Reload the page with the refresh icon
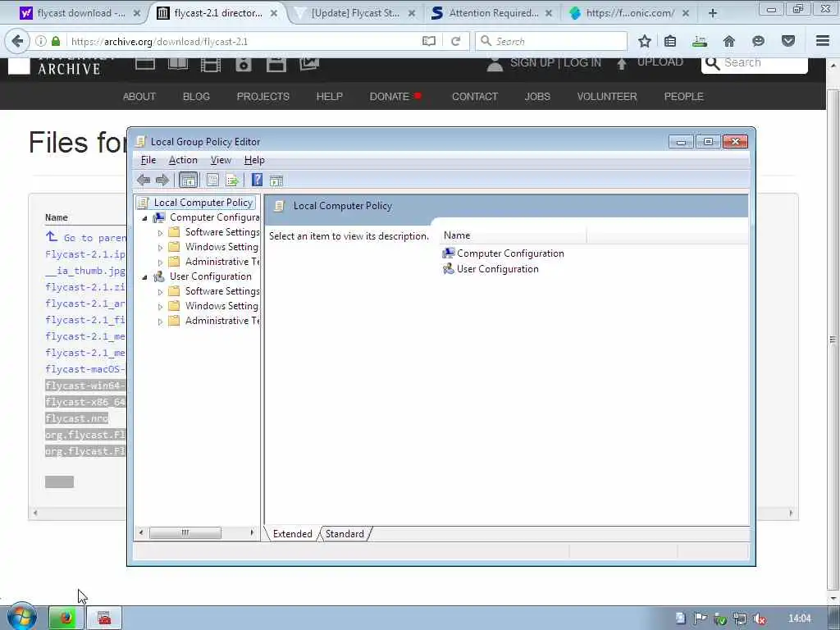This screenshot has height=630, width=840. 456,41
